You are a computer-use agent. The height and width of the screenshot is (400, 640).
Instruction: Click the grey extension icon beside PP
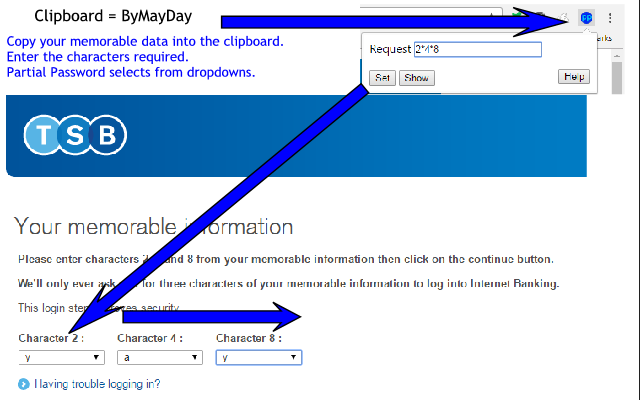point(565,18)
